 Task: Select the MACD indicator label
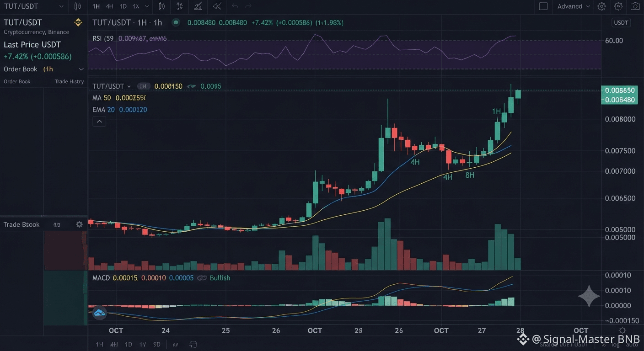coord(101,278)
